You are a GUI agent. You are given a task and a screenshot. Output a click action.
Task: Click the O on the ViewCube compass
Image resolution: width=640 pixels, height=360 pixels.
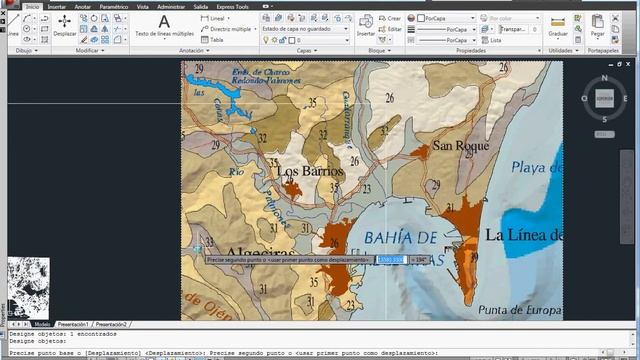tap(584, 98)
